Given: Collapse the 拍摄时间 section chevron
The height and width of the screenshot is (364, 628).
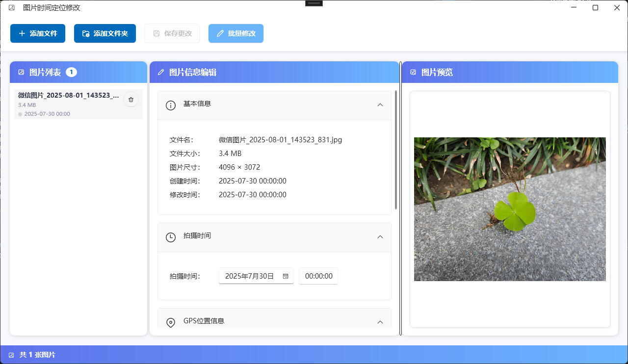Looking at the screenshot, I should [x=380, y=237].
